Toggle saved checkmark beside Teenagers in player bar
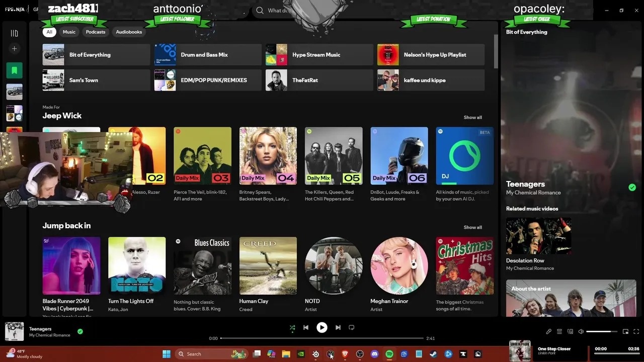 click(x=80, y=331)
